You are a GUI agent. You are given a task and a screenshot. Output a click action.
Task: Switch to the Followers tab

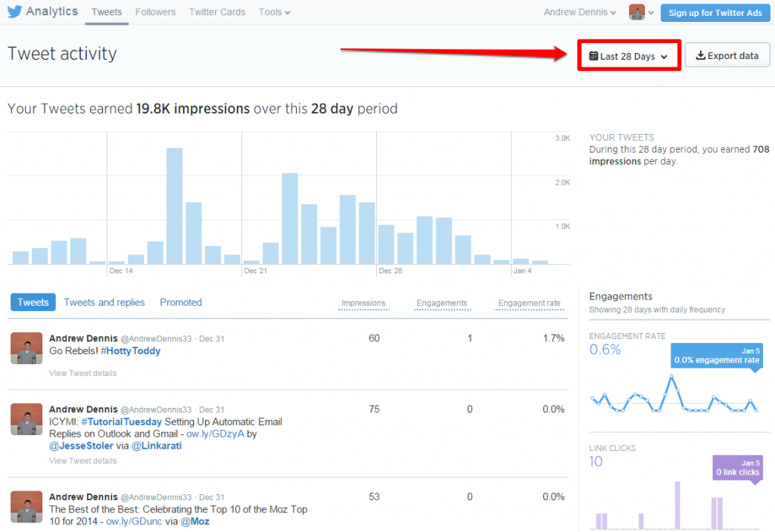coord(155,12)
